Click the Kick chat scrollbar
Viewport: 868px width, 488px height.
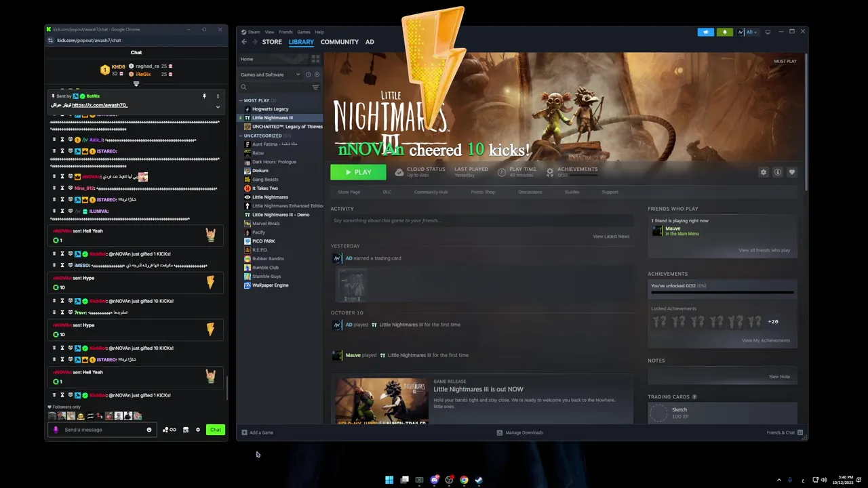pyautogui.click(x=226, y=388)
